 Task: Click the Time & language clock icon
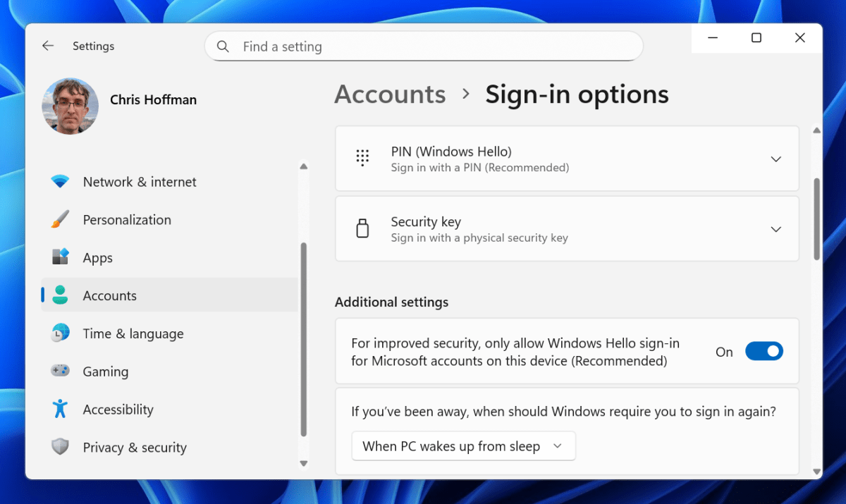click(x=61, y=333)
